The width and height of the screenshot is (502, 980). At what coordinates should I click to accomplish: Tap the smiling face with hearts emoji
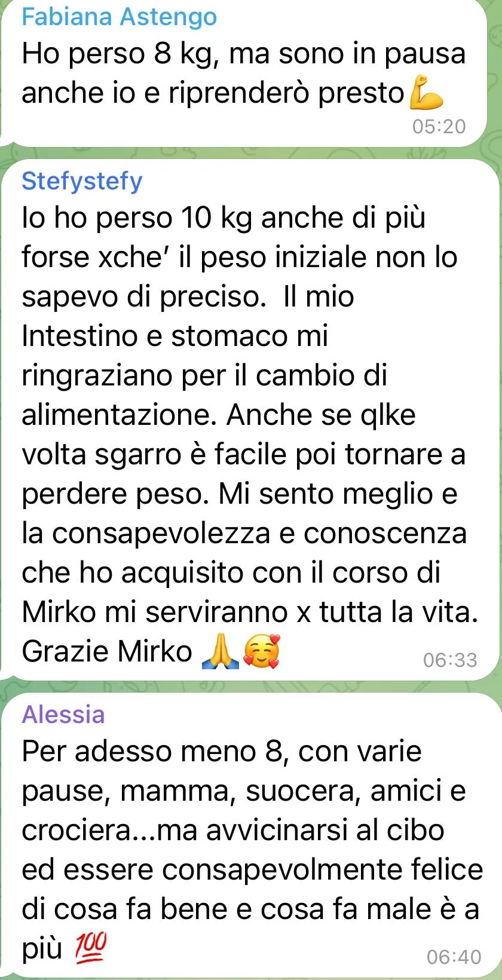[x=262, y=651]
